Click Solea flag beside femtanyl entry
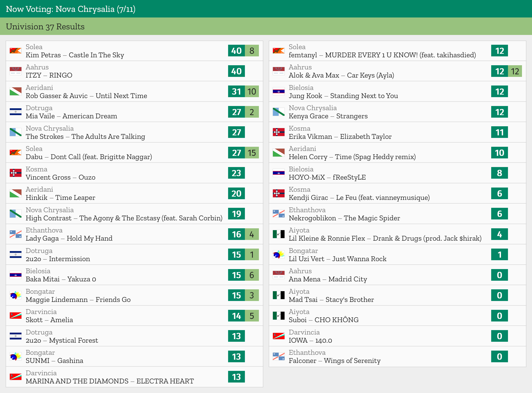 pos(279,51)
